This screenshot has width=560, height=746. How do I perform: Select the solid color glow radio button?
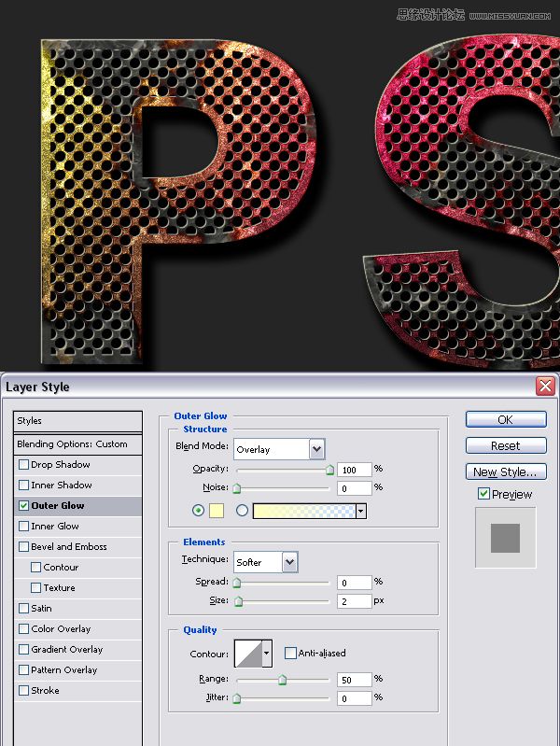[198, 511]
